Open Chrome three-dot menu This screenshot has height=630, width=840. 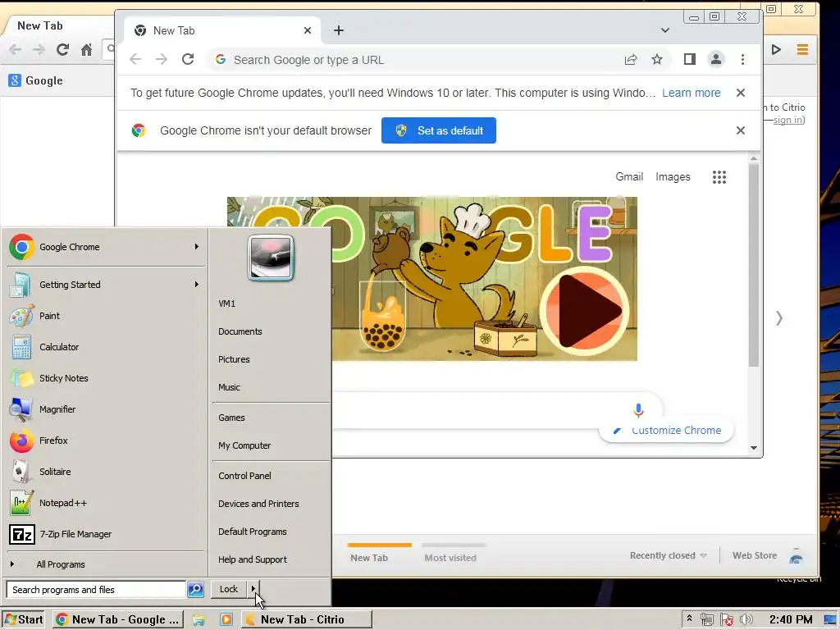pyautogui.click(x=742, y=59)
